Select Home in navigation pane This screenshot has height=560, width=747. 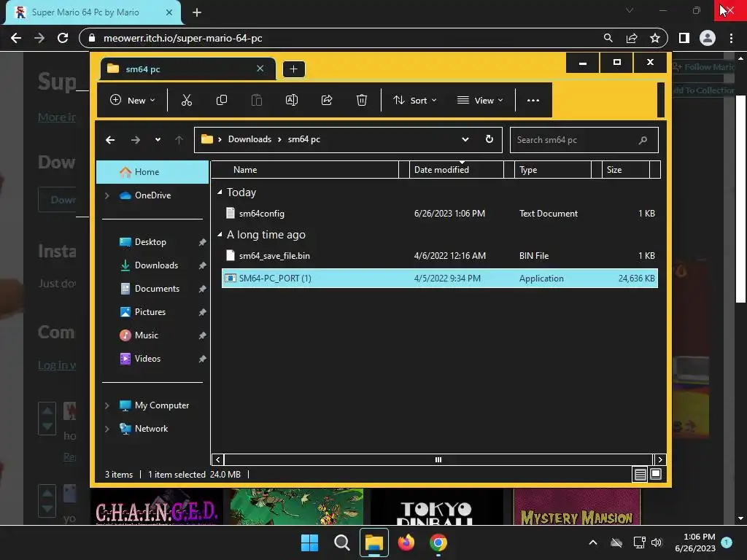[152, 172]
